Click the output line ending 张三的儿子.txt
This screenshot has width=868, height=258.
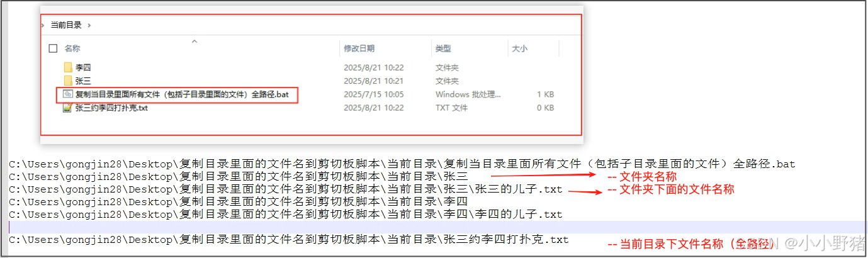[286, 189]
